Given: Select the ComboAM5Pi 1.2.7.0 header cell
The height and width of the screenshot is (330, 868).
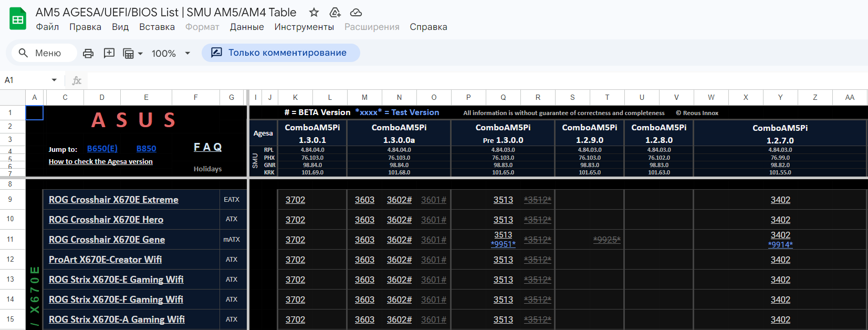Looking at the screenshot, I should 780,134.
